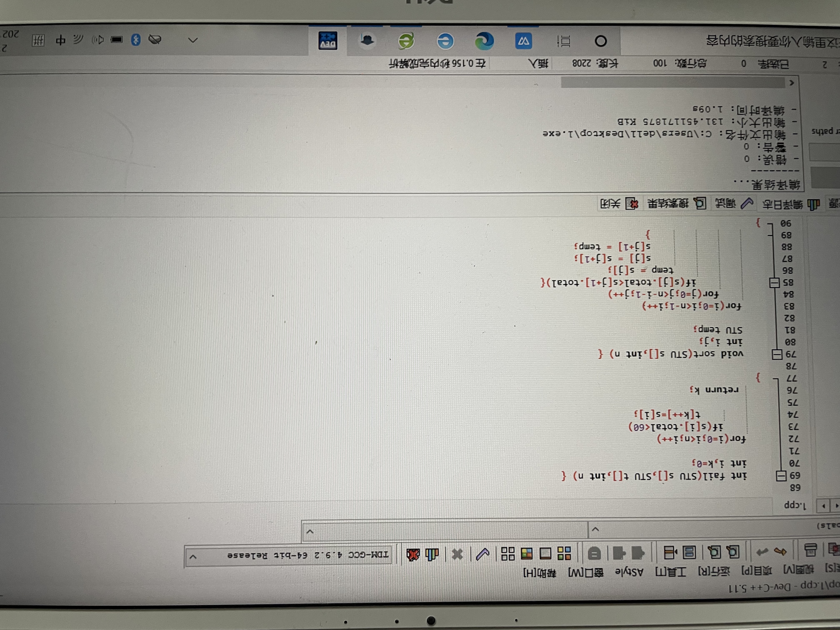Click the profile analysis bar chart icon
This screenshot has width=840, height=630.
pyautogui.click(x=432, y=555)
